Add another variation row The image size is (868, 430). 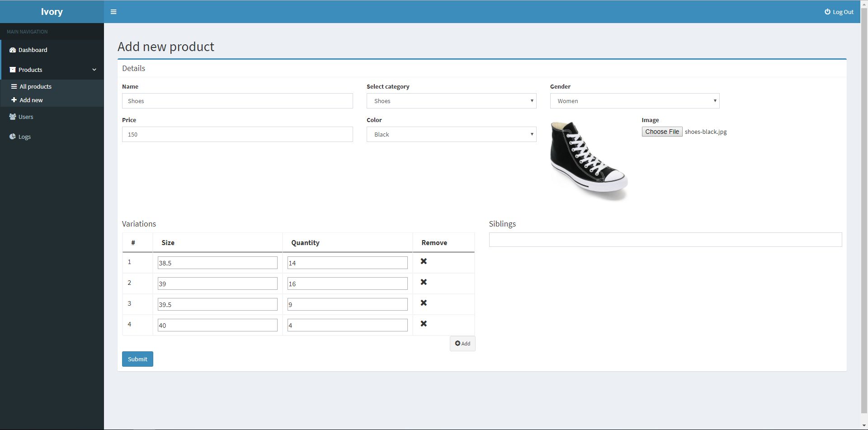pyautogui.click(x=462, y=344)
